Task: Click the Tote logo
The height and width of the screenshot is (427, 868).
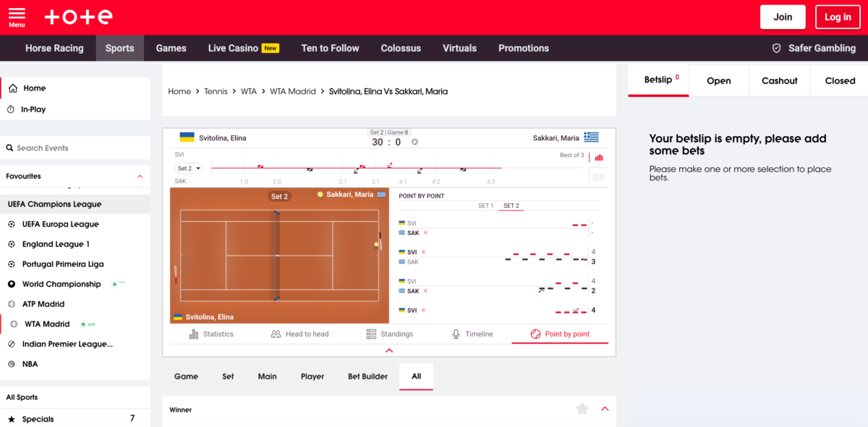Action: 78,17
